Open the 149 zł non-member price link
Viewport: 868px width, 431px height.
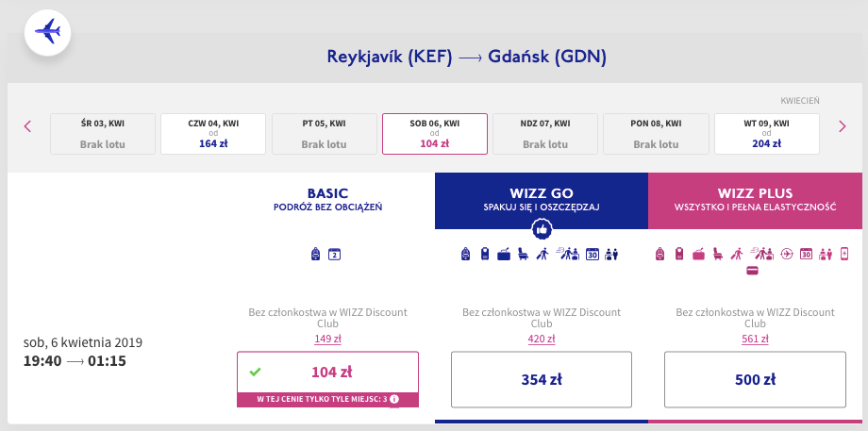[x=327, y=340]
